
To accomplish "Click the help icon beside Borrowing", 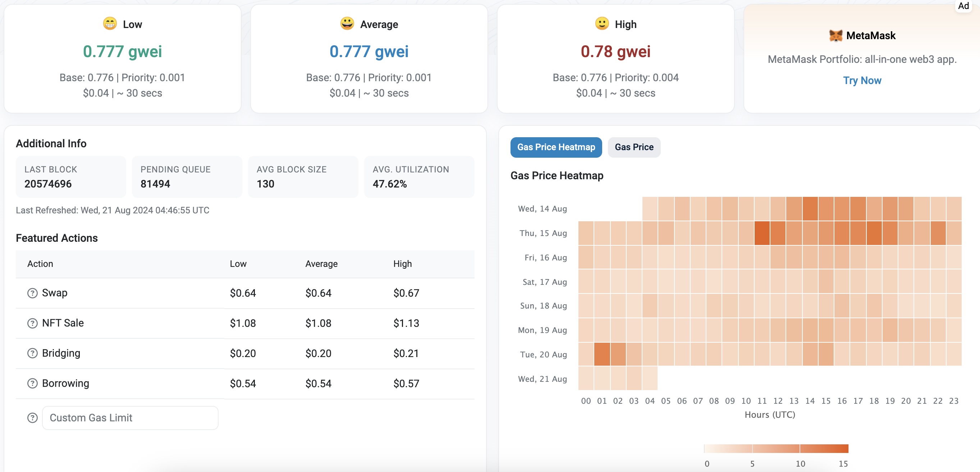I will pyautogui.click(x=32, y=383).
